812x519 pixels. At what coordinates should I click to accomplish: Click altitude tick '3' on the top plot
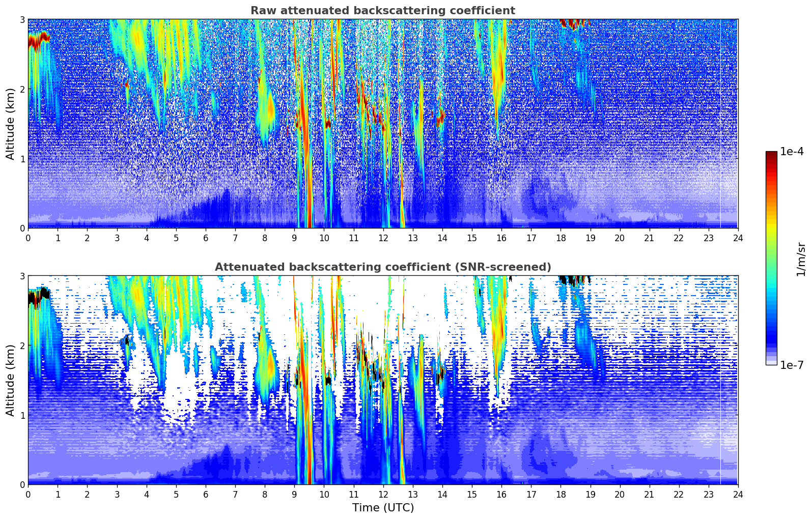tap(22, 19)
